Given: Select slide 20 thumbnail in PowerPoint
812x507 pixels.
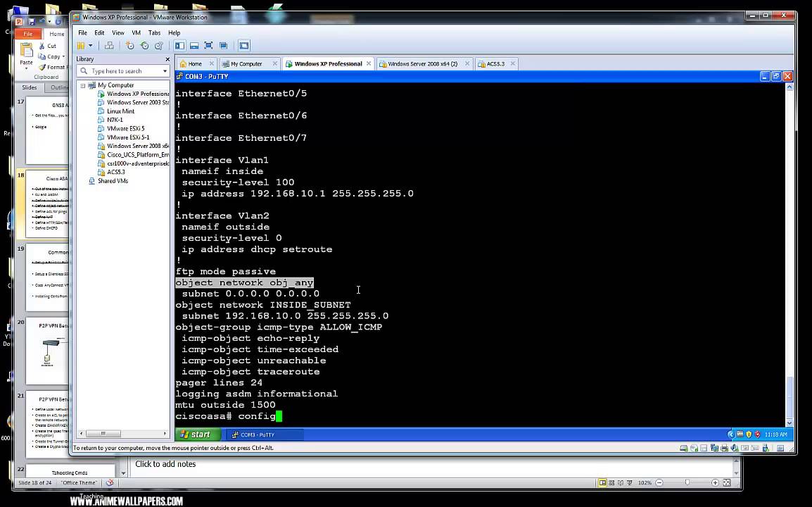Looking at the screenshot, I should (46, 351).
